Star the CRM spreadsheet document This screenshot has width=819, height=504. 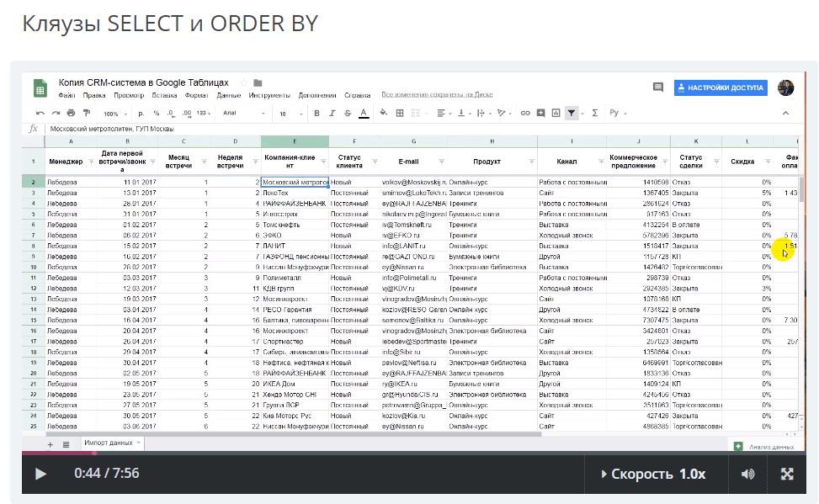tap(243, 82)
